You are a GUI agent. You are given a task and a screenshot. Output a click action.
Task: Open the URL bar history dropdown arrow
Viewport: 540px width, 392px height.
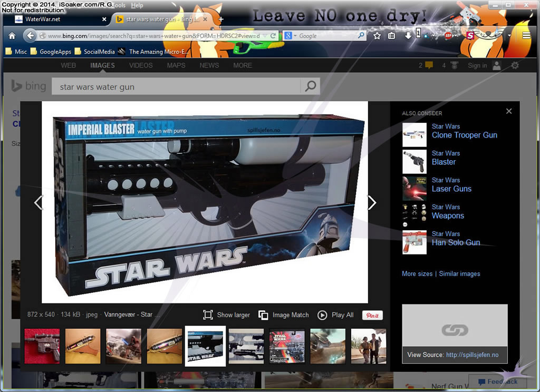click(265, 35)
